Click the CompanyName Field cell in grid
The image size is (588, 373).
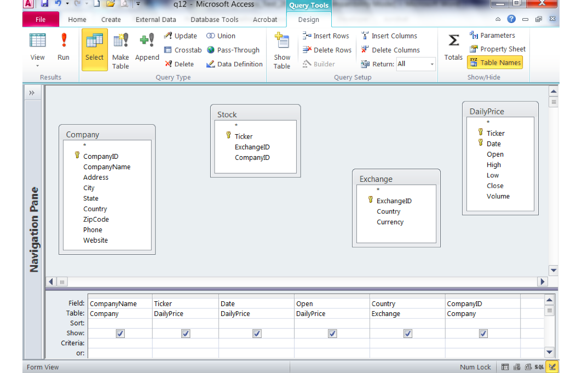pyautogui.click(x=120, y=303)
